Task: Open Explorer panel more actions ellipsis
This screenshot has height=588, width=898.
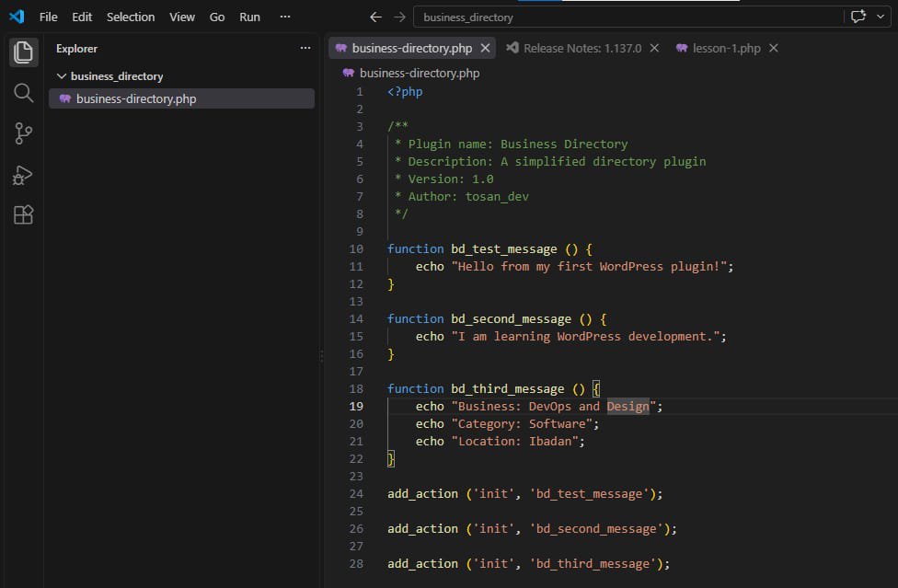Action: (x=305, y=48)
